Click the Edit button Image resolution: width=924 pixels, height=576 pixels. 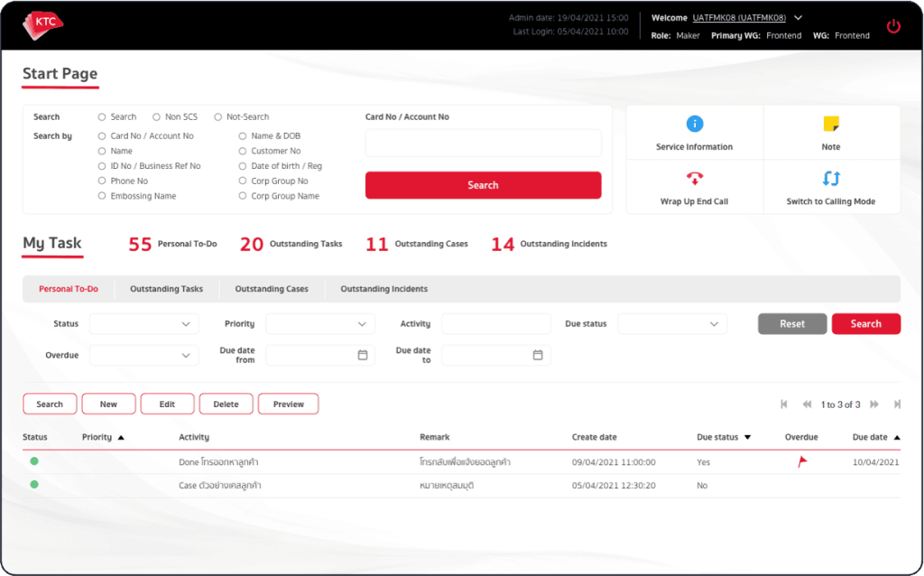167,404
